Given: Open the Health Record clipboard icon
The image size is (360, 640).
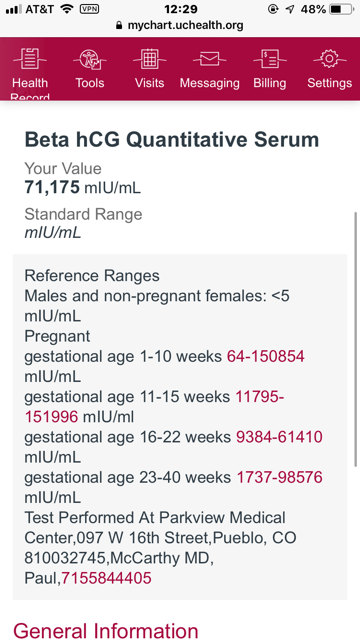Looking at the screenshot, I should pos(29,58).
